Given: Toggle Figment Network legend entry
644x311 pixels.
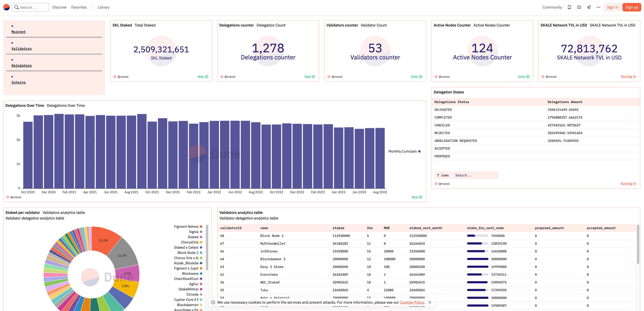Looking at the screenshot, I should tap(188, 227).
